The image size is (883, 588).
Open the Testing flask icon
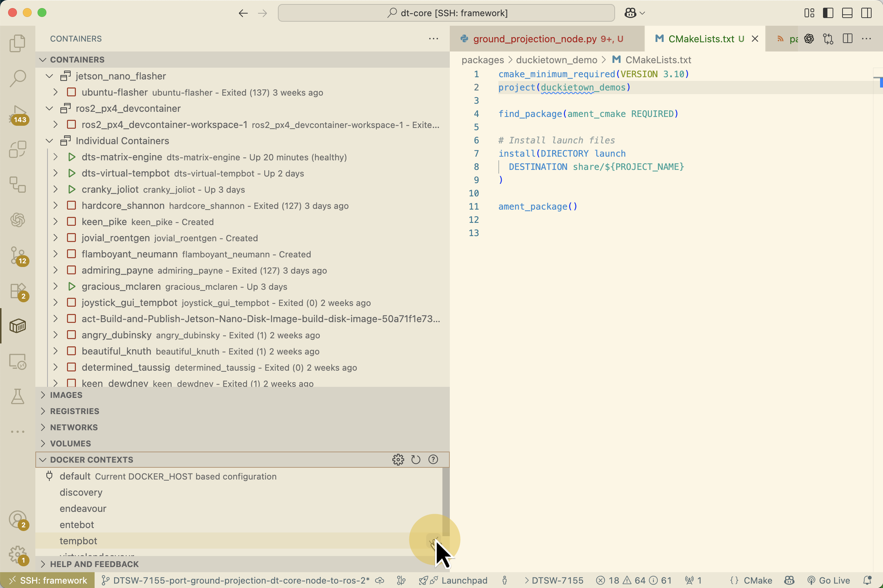pos(17,396)
